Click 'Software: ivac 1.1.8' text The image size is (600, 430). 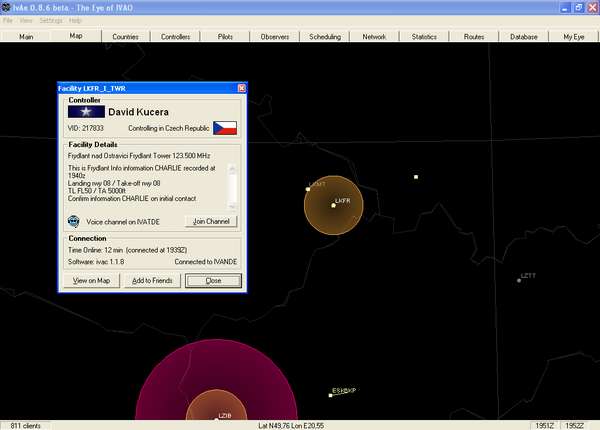click(x=96, y=262)
